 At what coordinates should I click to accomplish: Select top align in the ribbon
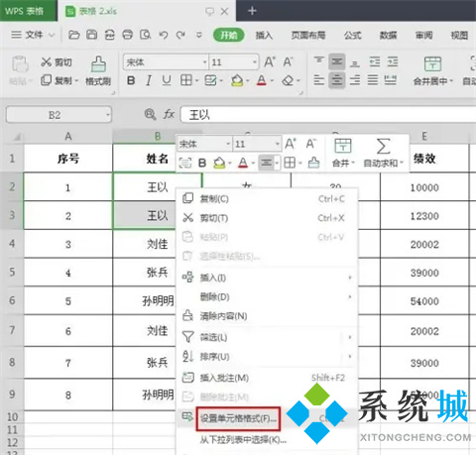click(319, 60)
